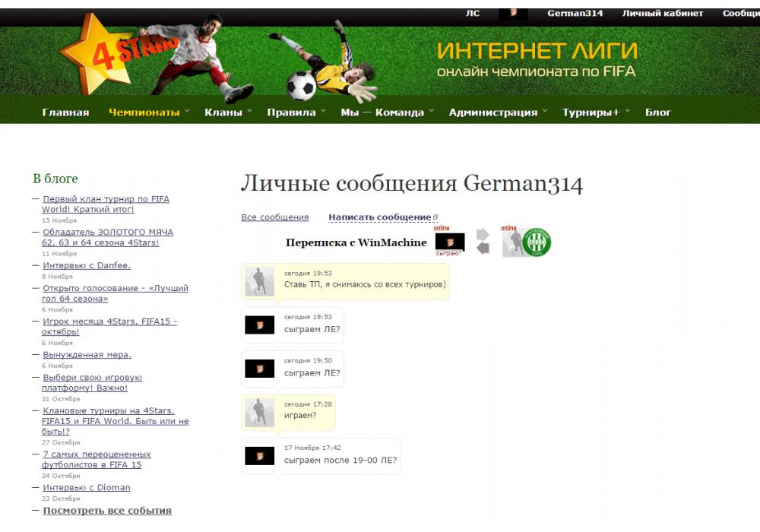Click sender avatar on 'Ставь ТП' message
The image size is (760, 532).
coord(259,281)
